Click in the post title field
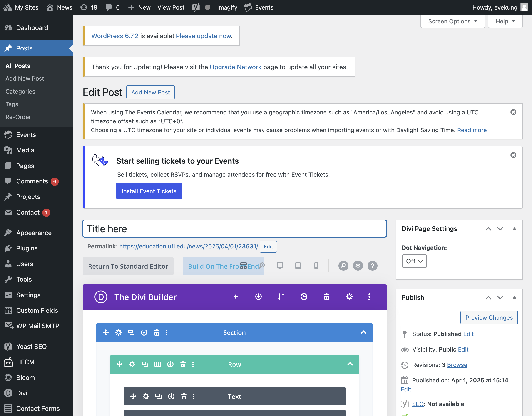Viewport: 532px width, 416px height. [234, 228]
